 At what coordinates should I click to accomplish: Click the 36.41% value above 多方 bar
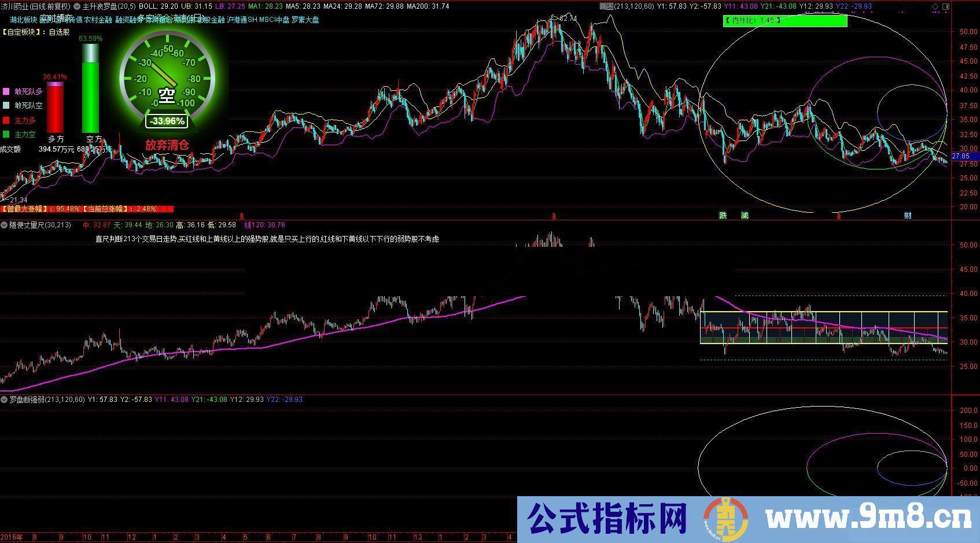(x=55, y=77)
